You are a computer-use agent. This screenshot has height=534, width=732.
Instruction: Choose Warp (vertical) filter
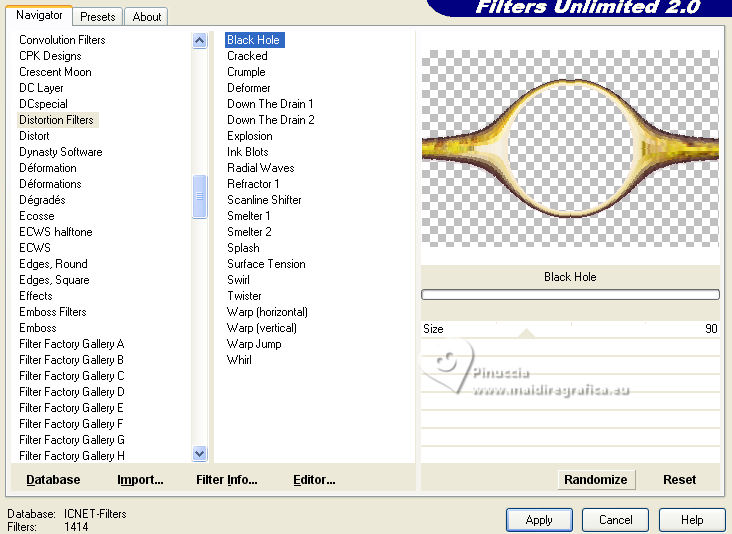[261, 328]
